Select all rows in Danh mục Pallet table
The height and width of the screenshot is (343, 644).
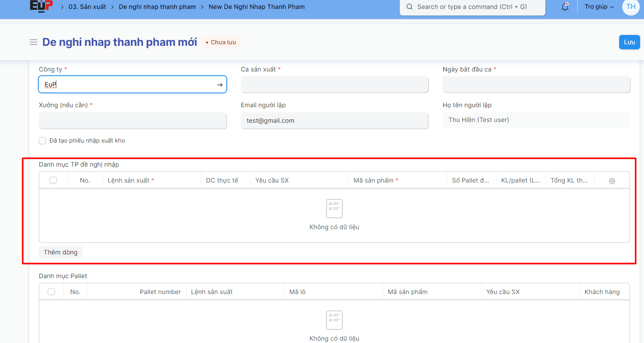51,292
